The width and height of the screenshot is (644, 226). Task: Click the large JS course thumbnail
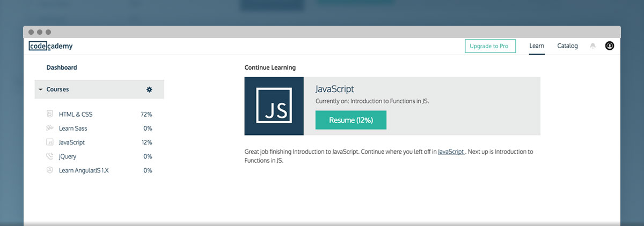pyautogui.click(x=274, y=106)
